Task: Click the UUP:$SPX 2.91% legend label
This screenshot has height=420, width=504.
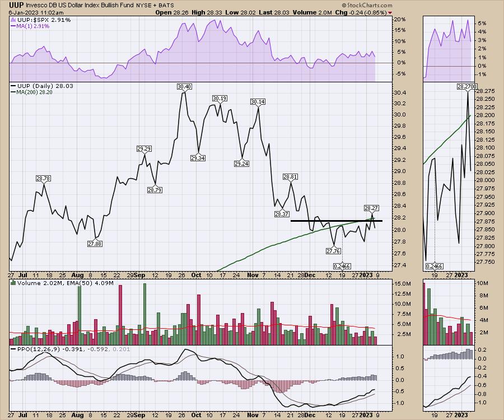Action: coord(44,20)
